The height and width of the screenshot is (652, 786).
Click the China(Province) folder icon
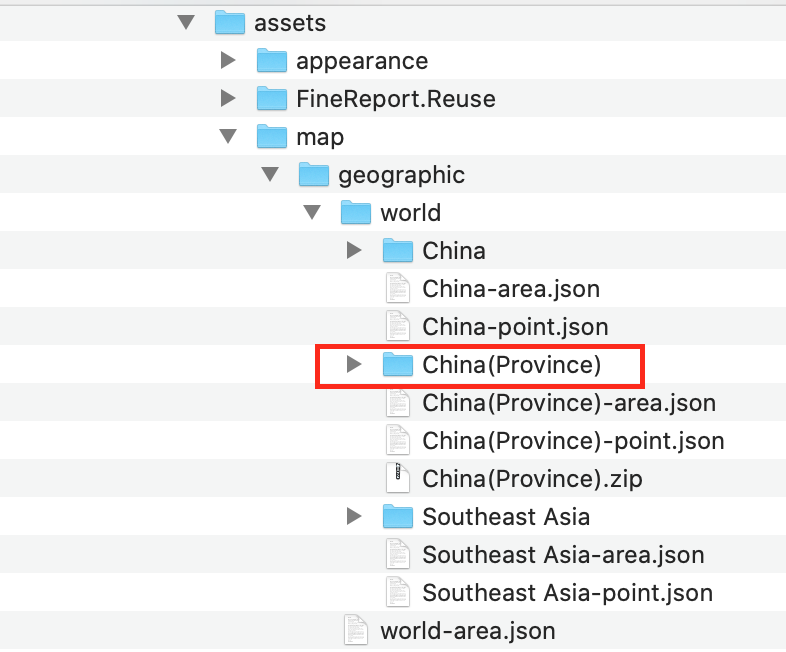coord(398,365)
